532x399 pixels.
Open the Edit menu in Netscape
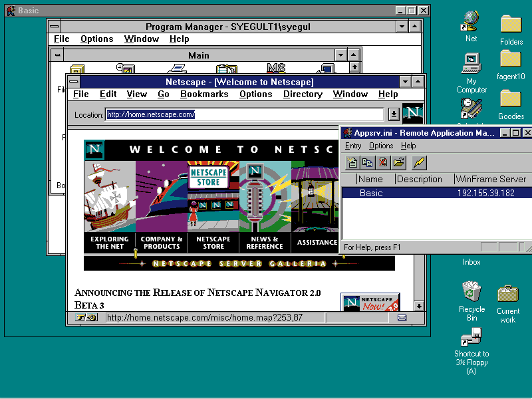108,94
